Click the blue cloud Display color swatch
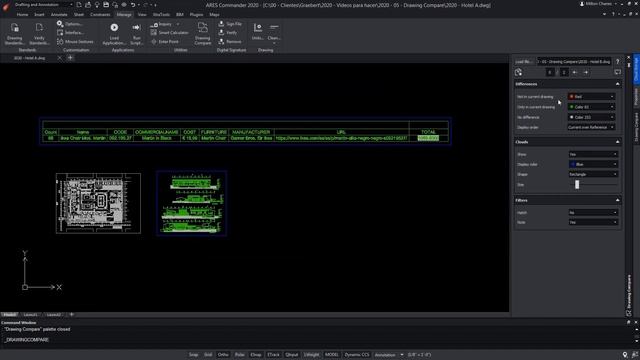 pyautogui.click(x=572, y=164)
